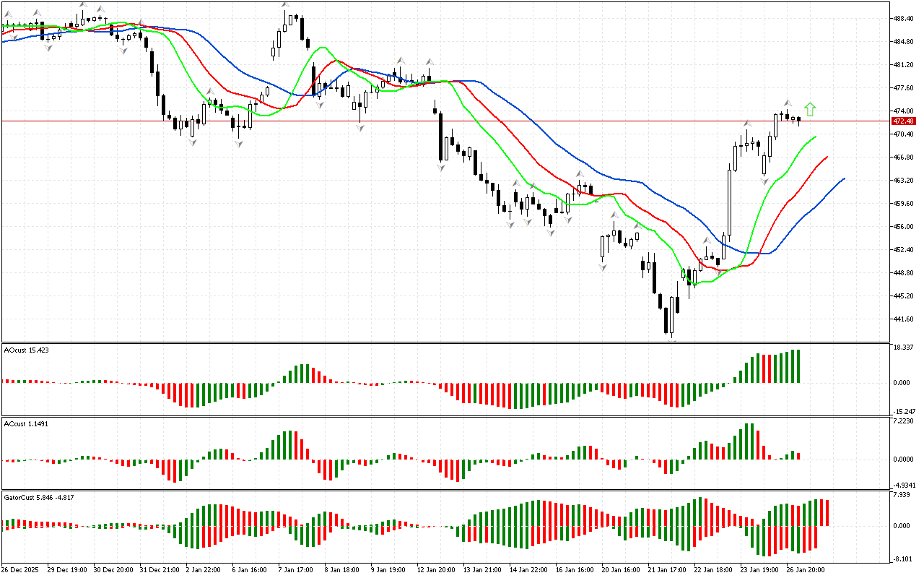The image size is (924, 578).
Task: Click the 18.337 value on the AO scale
Action: click(903, 348)
